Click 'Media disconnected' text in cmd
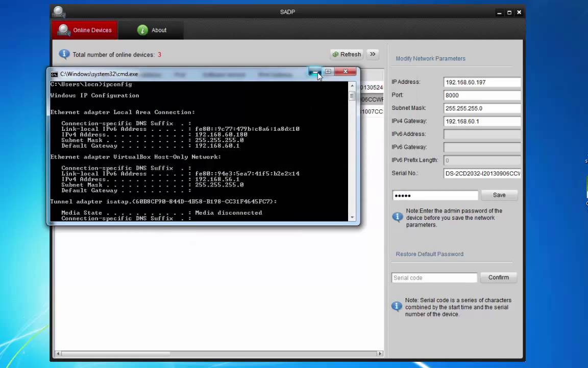This screenshot has width=588, height=368. point(229,213)
